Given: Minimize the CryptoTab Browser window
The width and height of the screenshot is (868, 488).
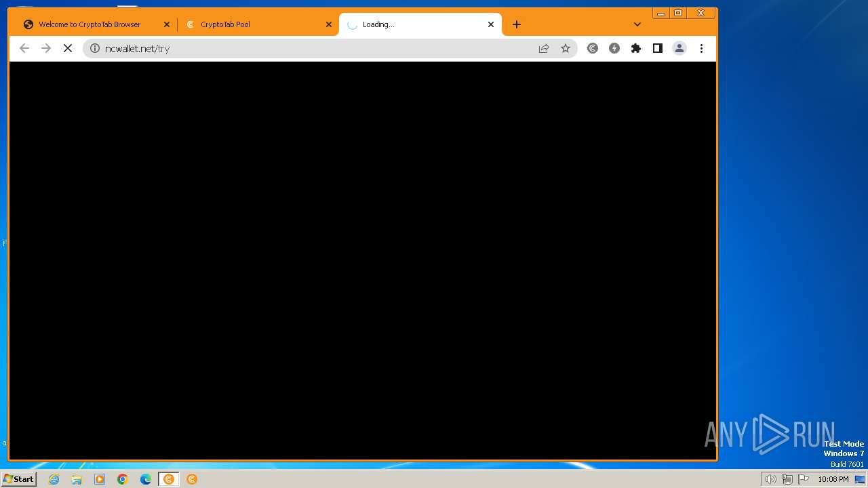Looking at the screenshot, I should [661, 13].
